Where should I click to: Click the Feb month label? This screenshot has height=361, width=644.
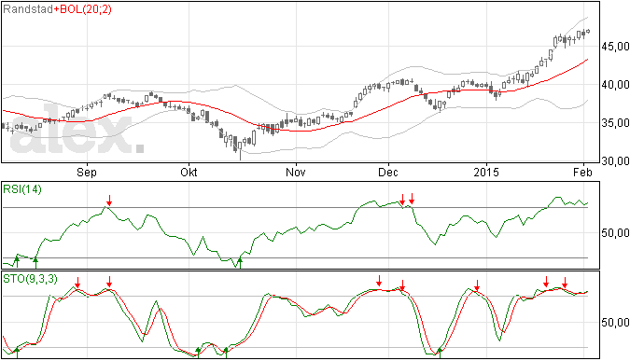(582, 172)
